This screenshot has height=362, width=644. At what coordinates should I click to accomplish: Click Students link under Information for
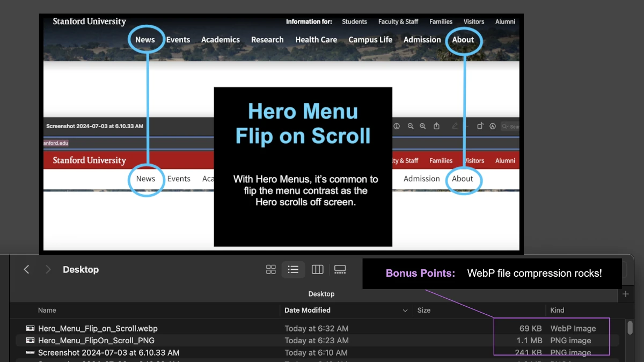354,22
